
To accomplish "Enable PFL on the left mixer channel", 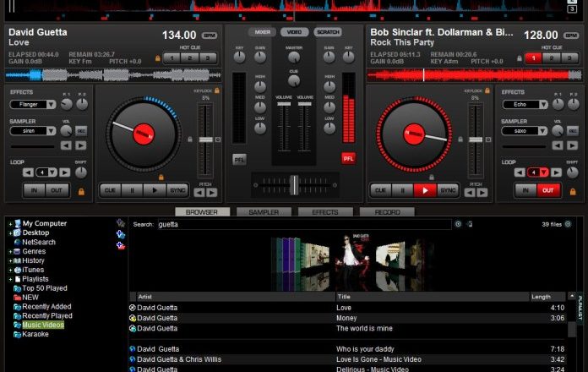I will [x=240, y=158].
